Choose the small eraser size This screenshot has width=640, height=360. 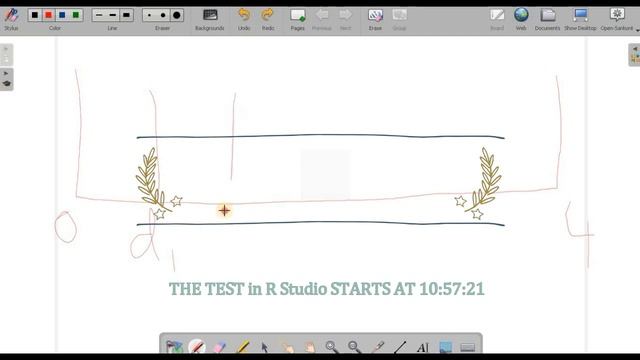click(149, 16)
